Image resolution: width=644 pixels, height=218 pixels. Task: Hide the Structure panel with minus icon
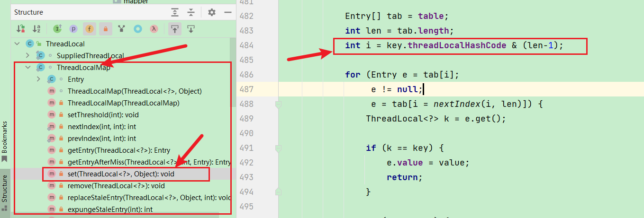(x=227, y=12)
